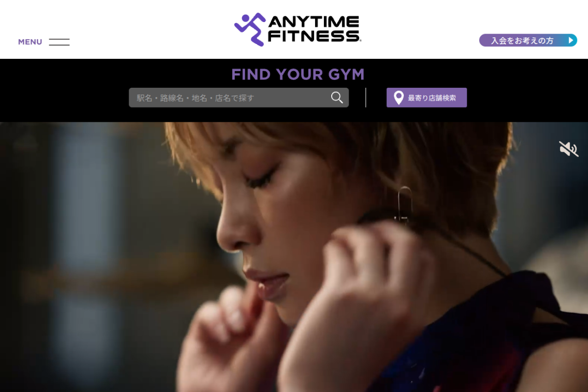Click the white arrow on join button
The image size is (588, 392).
[x=571, y=40]
